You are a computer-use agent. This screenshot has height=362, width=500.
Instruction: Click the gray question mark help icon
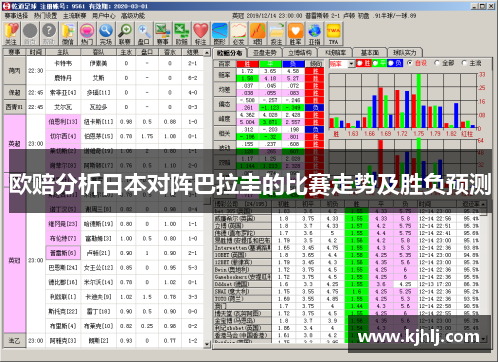(49, 33)
